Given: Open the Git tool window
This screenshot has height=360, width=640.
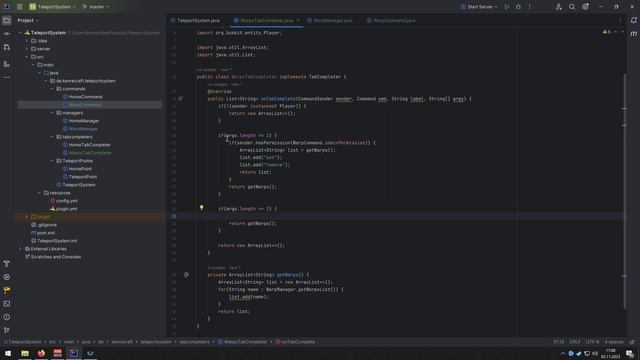Looking at the screenshot, I should click(7, 330).
